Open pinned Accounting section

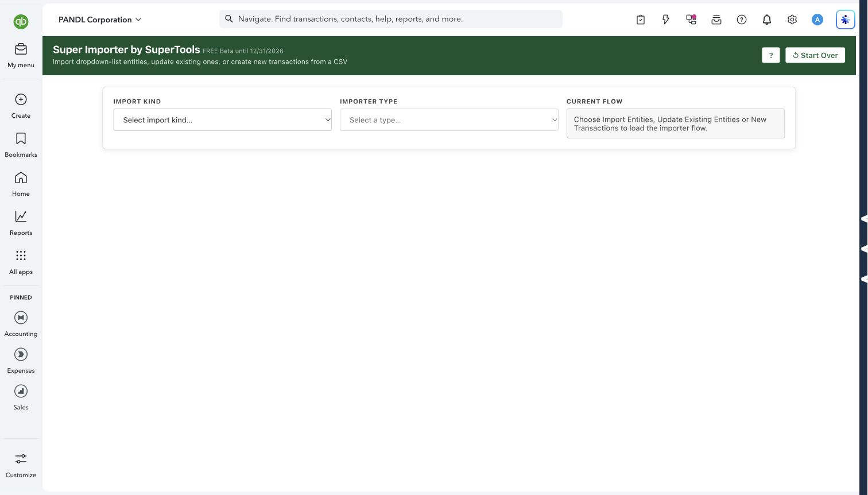pos(21,323)
